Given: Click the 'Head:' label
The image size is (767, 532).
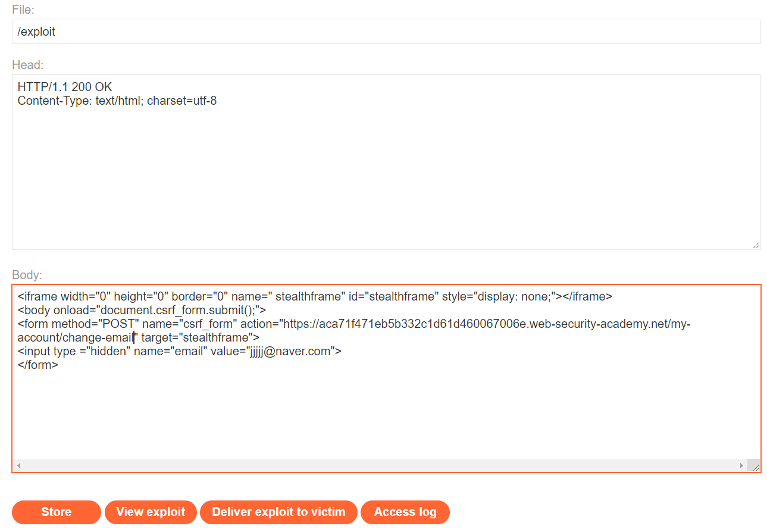Looking at the screenshot, I should coord(28,64).
